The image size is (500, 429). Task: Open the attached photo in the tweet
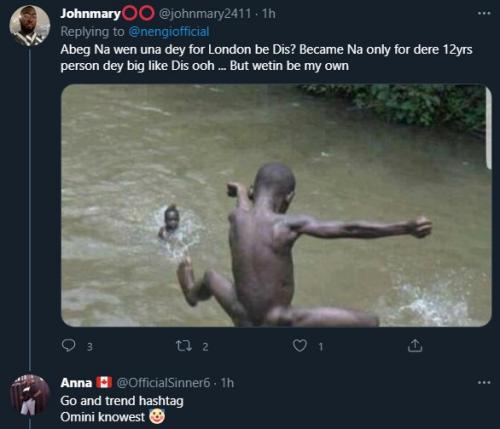click(276, 205)
